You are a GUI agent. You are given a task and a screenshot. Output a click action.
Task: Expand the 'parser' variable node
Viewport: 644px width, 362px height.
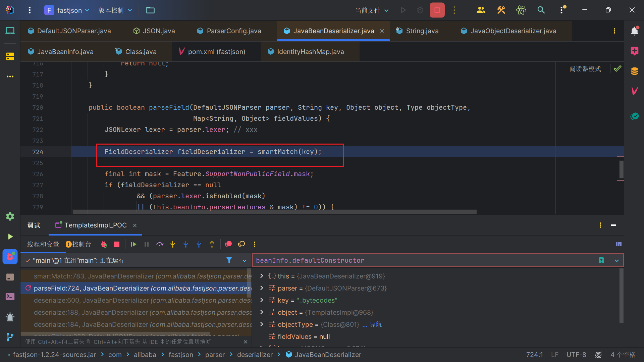(262, 288)
